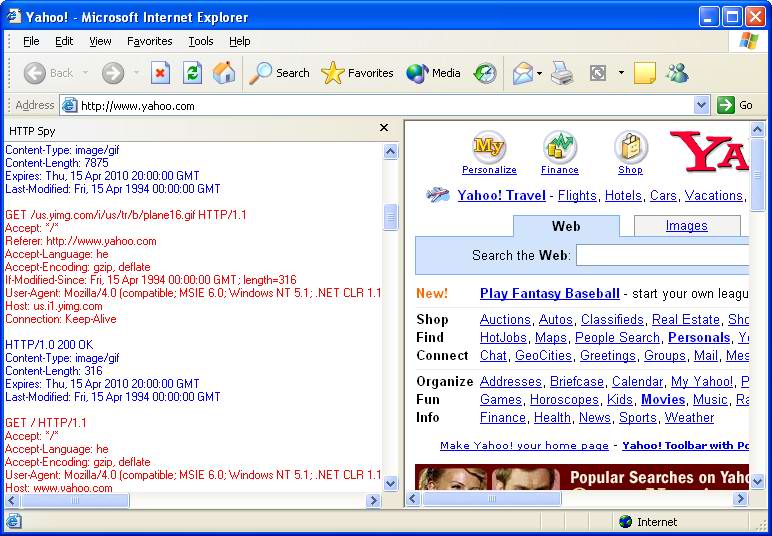Click the Go button
The height and width of the screenshot is (536, 772).
click(x=735, y=105)
